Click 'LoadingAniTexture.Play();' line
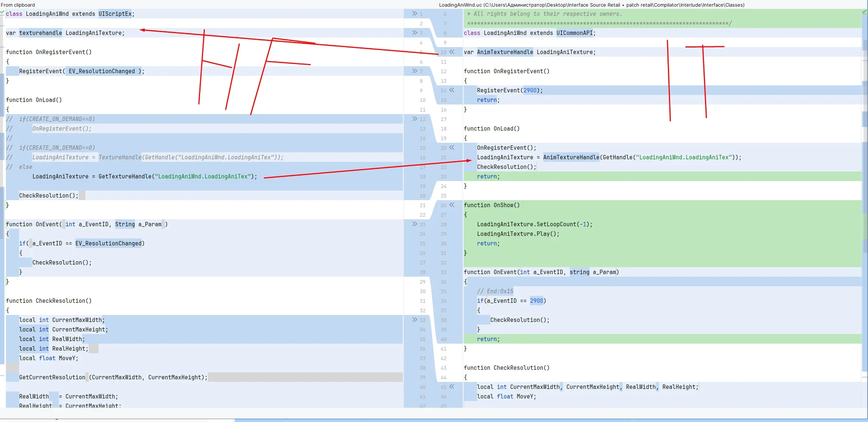The image size is (868, 422). pos(518,234)
